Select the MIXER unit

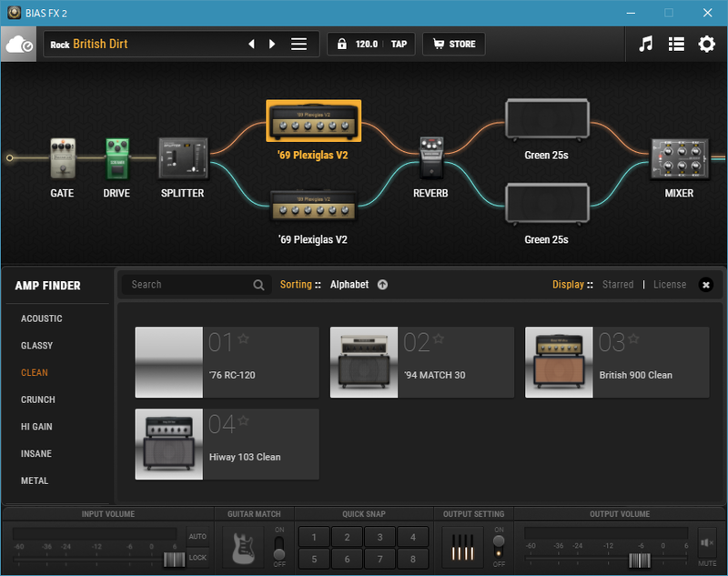pos(680,158)
